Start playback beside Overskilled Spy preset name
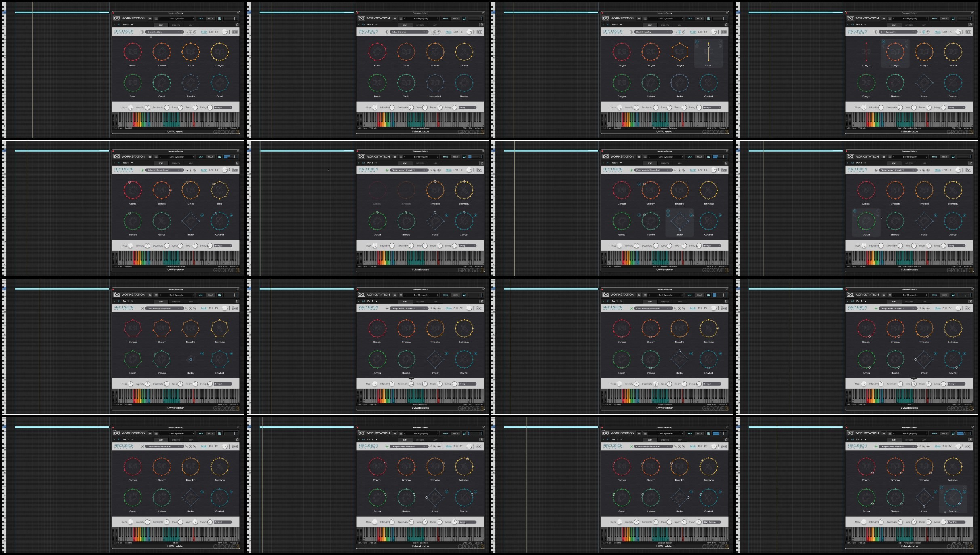The image size is (980, 555). point(142,32)
